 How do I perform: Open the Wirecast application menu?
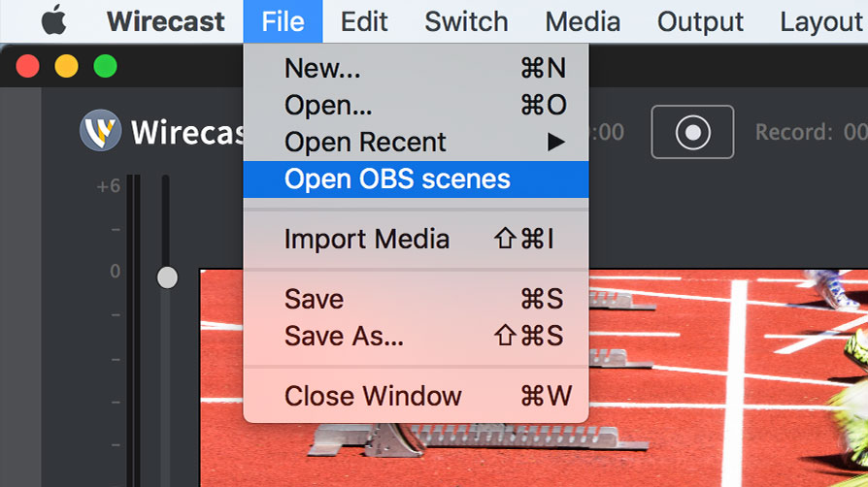tap(165, 21)
